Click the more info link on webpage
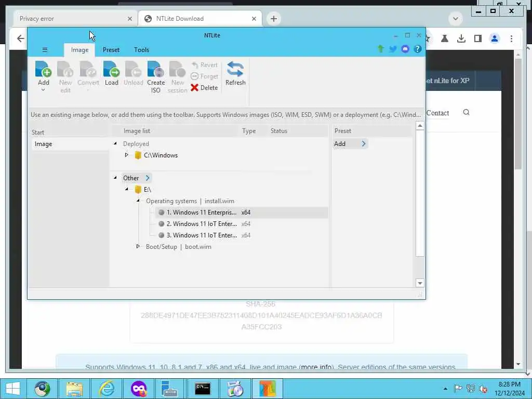The height and width of the screenshot is (399, 532). [x=316, y=367]
